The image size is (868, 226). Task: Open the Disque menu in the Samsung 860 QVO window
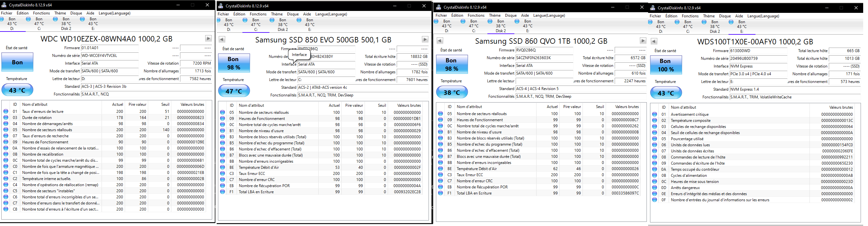click(511, 15)
